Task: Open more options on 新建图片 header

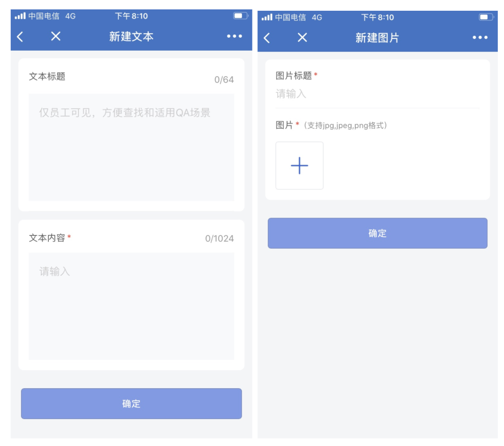Action: 480,38
